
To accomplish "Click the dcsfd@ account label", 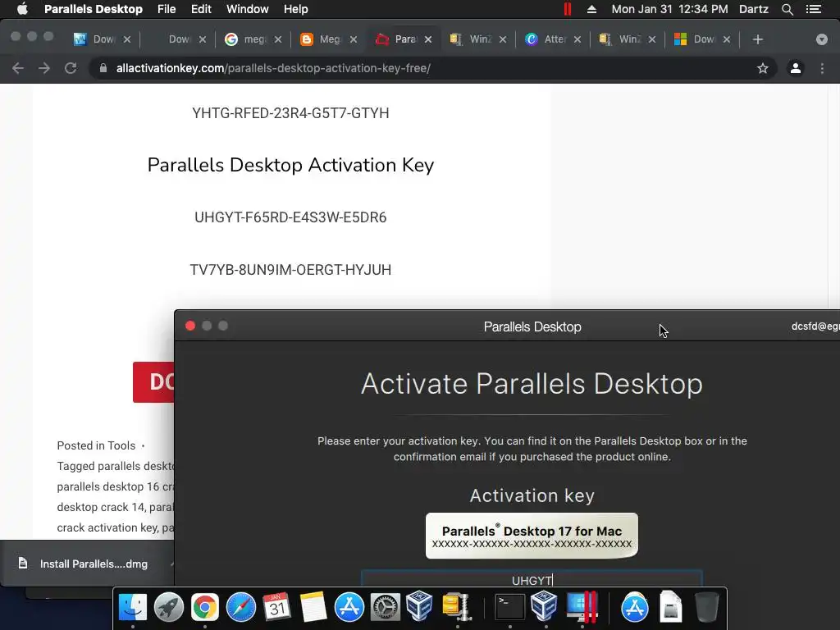I will 815,326.
